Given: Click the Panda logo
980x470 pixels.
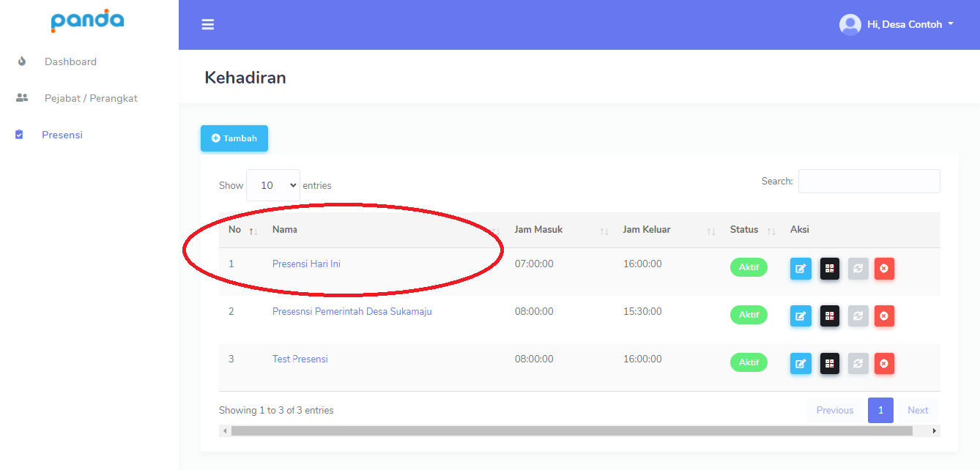Looking at the screenshot, I should click(x=87, y=20).
